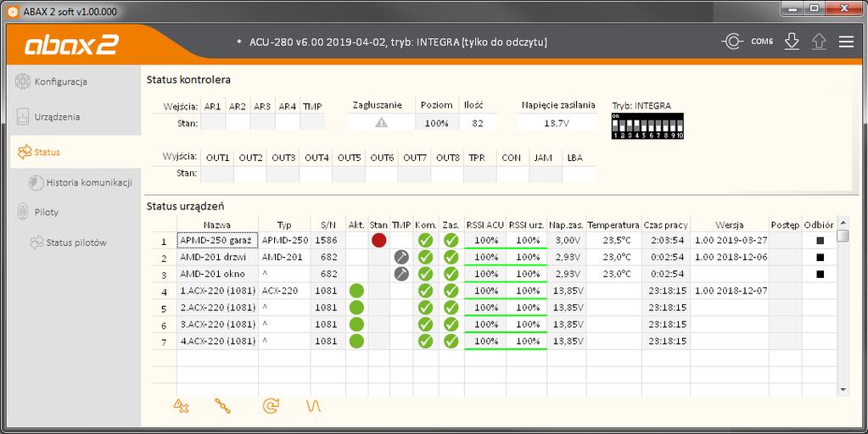The image size is (868, 434).
Task: Click the '1.00 2018-12-07' version cell
Action: pos(731,291)
